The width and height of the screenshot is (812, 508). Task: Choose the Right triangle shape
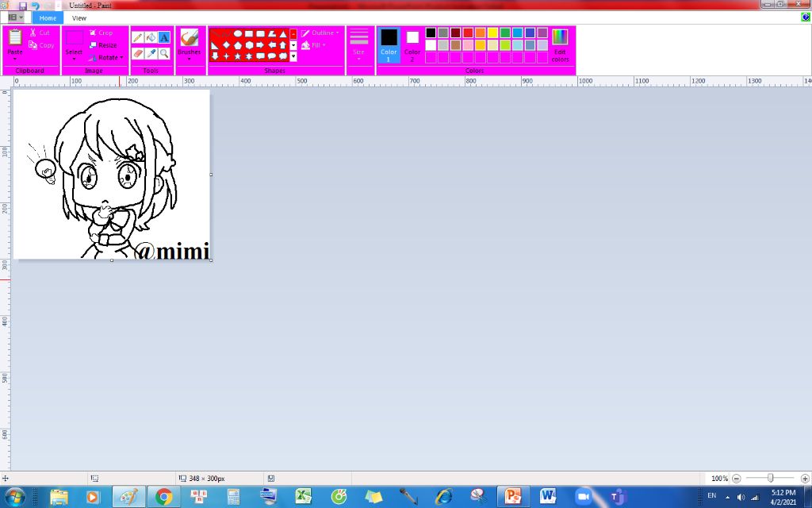pyautogui.click(x=215, y=45)
